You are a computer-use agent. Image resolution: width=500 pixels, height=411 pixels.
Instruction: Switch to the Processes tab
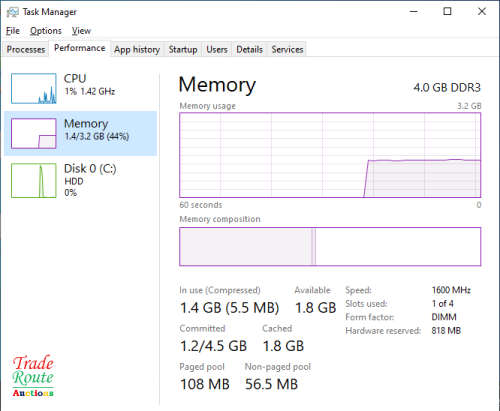(26, 49)
